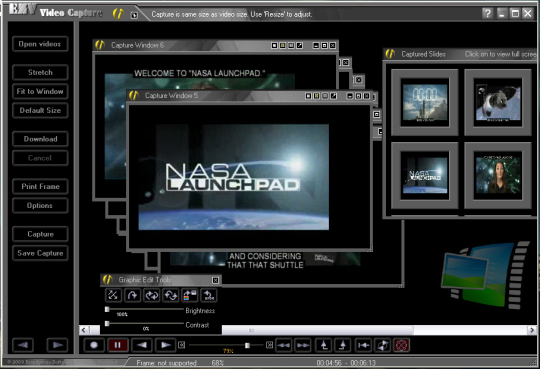Click the Capture button in sidebar
The width and height of the screenshot is (540, 369).
40,234
